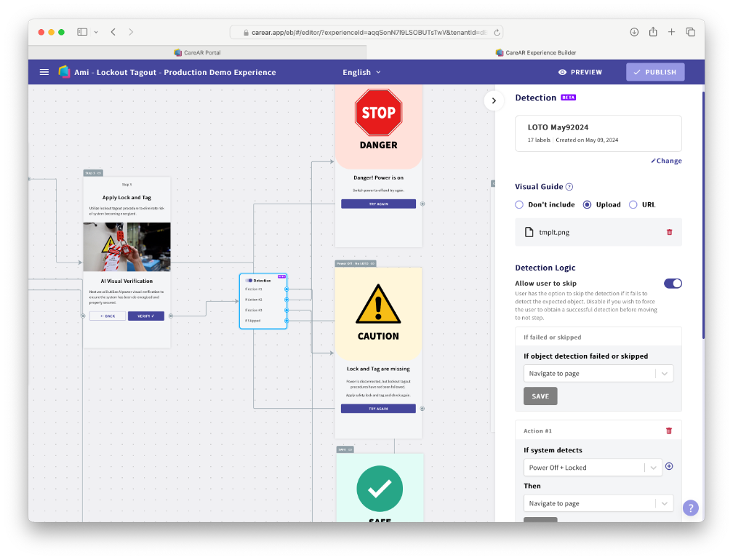Open Safari downloads icon
Screen dimensions: 733x560
point(634,32)
